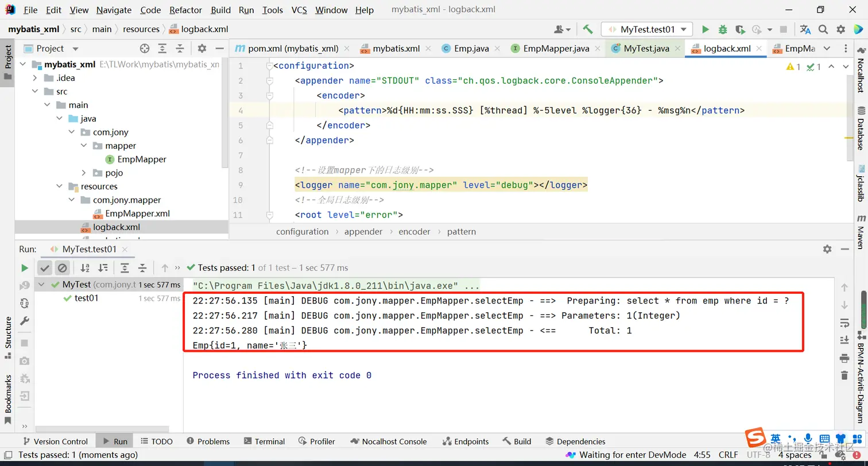Click the microphone icon in the input method bar
868x466 pixels.
pyautogui.click(x=808, y=438)
